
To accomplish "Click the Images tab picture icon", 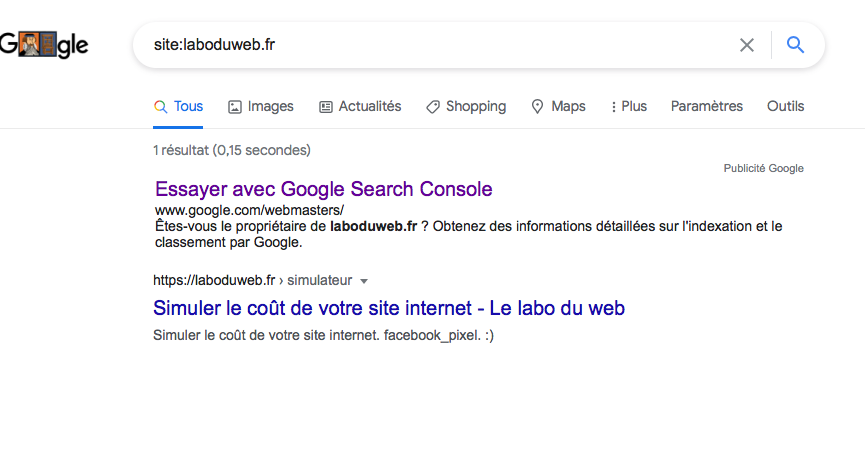I will coord(235,107).
